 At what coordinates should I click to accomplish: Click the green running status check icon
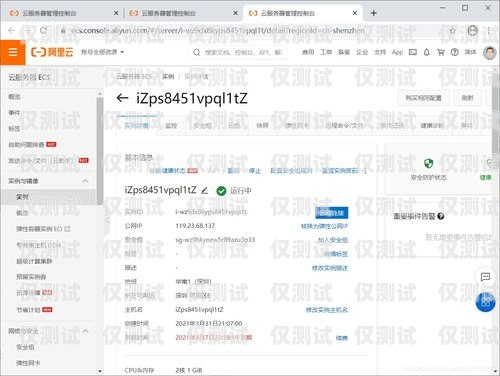(221, 191)
